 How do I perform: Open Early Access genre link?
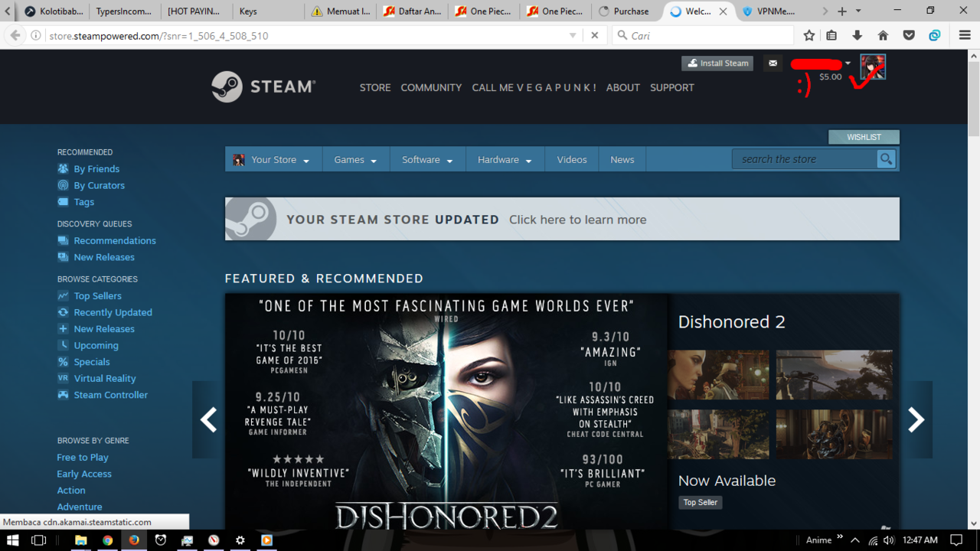(x=84, y=474)
